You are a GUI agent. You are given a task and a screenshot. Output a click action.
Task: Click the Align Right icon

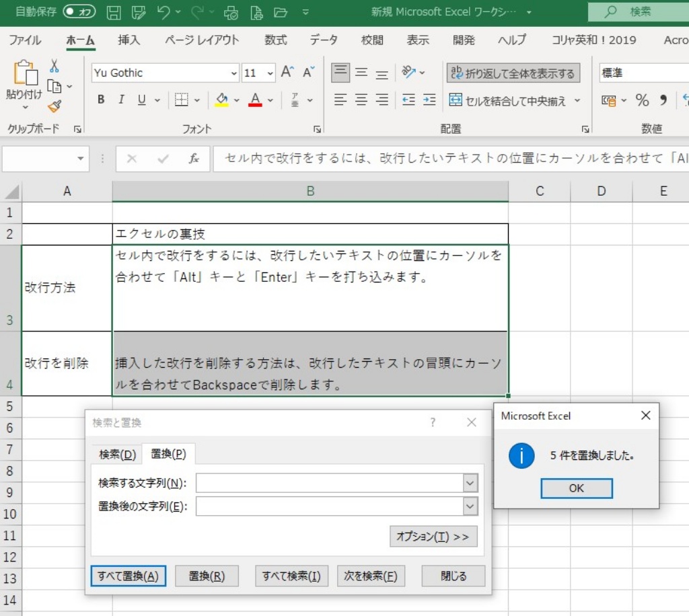point(382,100)
